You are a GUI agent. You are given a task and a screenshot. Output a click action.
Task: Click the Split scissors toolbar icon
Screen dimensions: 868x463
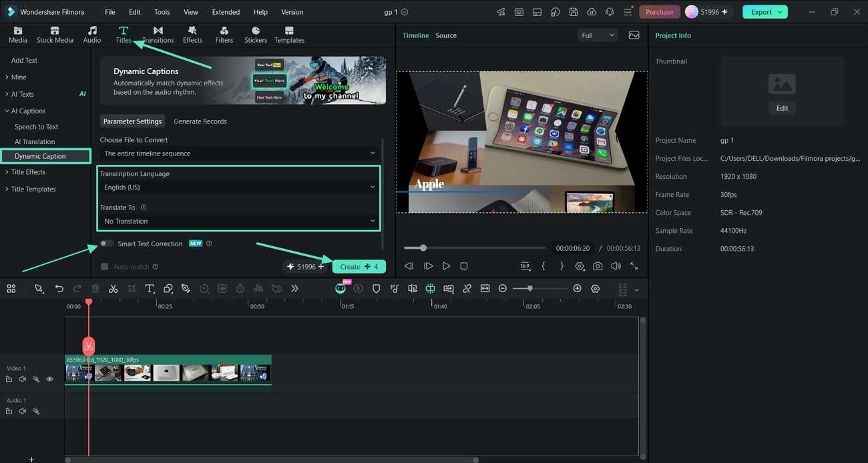(x=114, y=288)
